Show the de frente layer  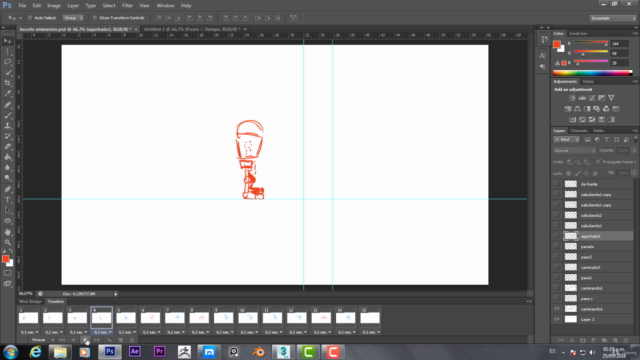557,184
